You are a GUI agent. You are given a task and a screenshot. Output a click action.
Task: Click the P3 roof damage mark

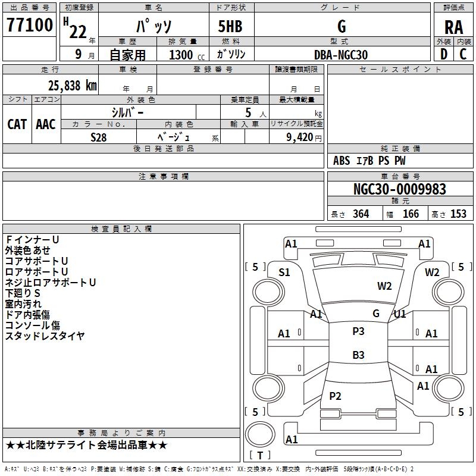pos(358,331)
